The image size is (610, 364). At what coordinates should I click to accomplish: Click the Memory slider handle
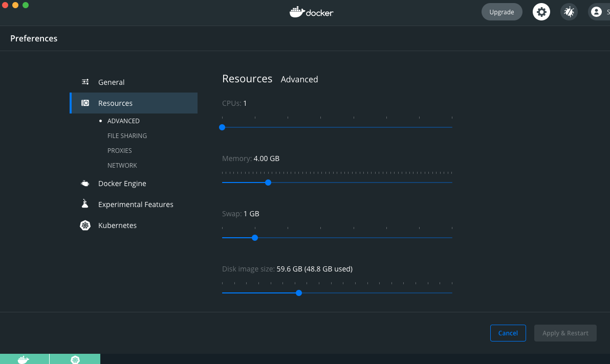(x=268, y=183)
